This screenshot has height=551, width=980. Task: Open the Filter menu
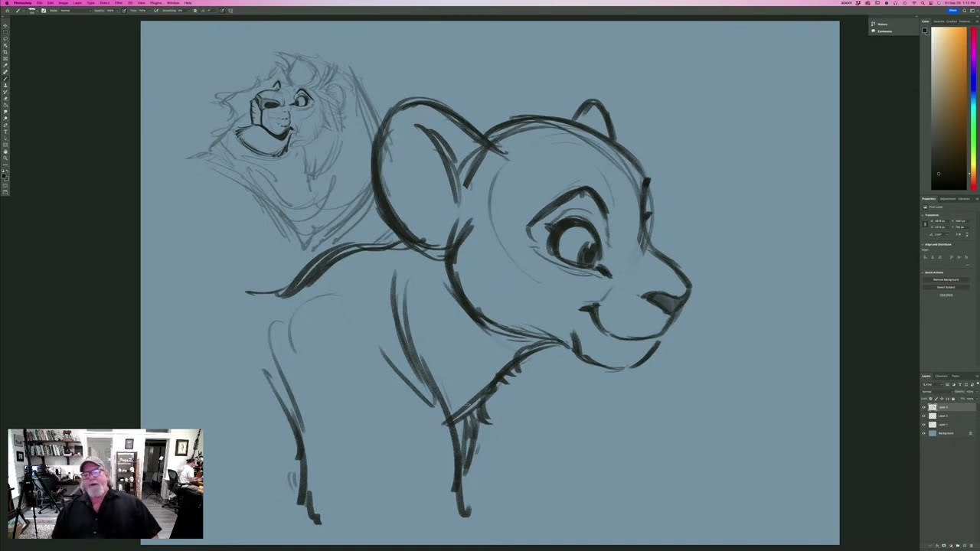119,3
